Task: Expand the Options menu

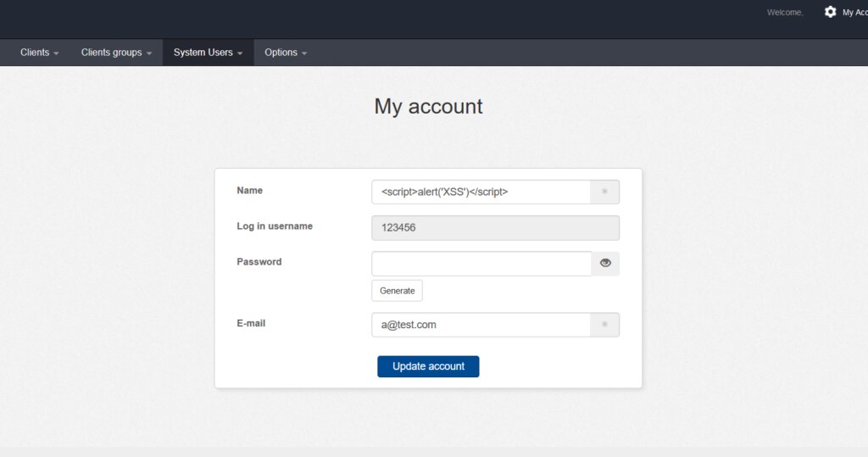Action: [286, 53]
